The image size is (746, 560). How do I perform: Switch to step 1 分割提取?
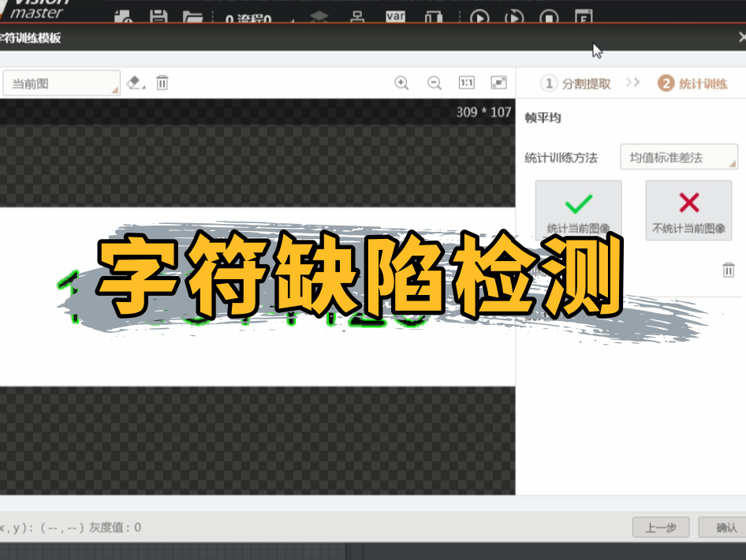[576, 83]
